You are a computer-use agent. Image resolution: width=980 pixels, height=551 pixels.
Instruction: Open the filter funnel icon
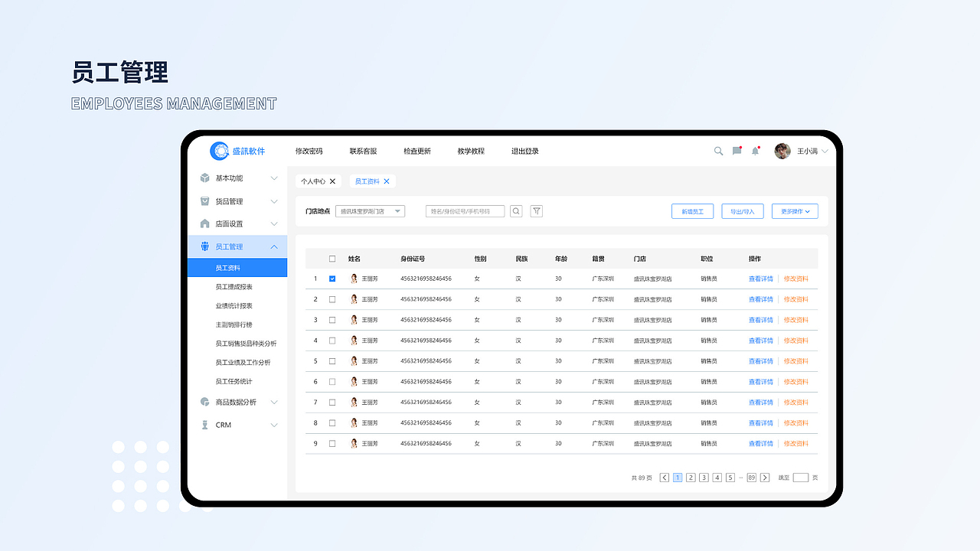[537, 211]
